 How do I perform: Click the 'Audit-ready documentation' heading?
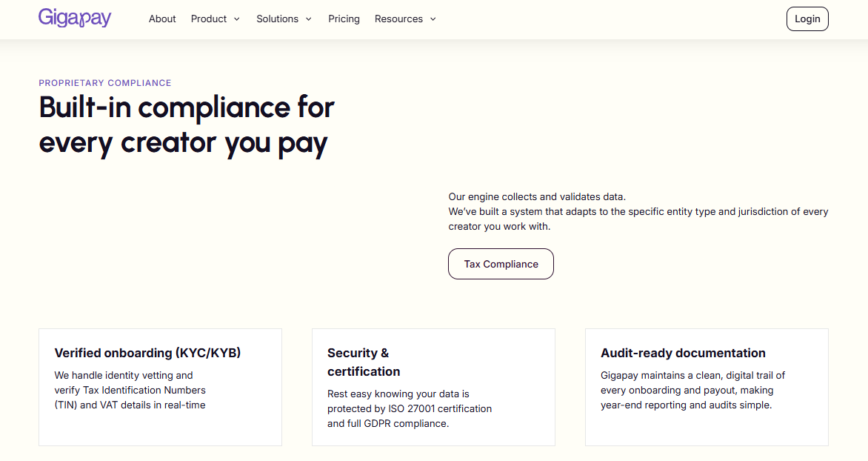click(683, 353)
